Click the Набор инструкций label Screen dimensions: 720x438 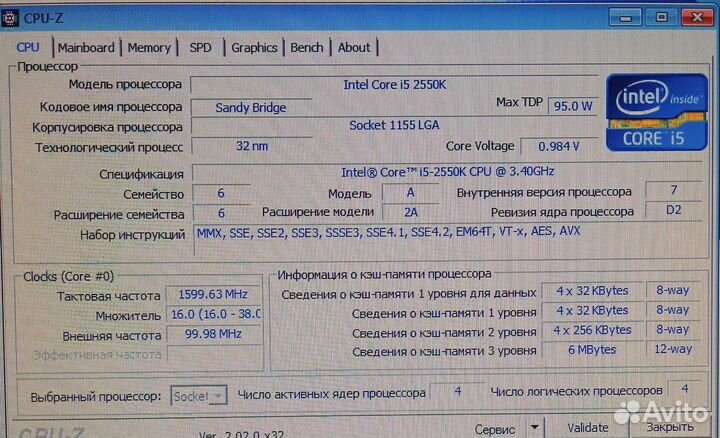[x=132, y=235]
